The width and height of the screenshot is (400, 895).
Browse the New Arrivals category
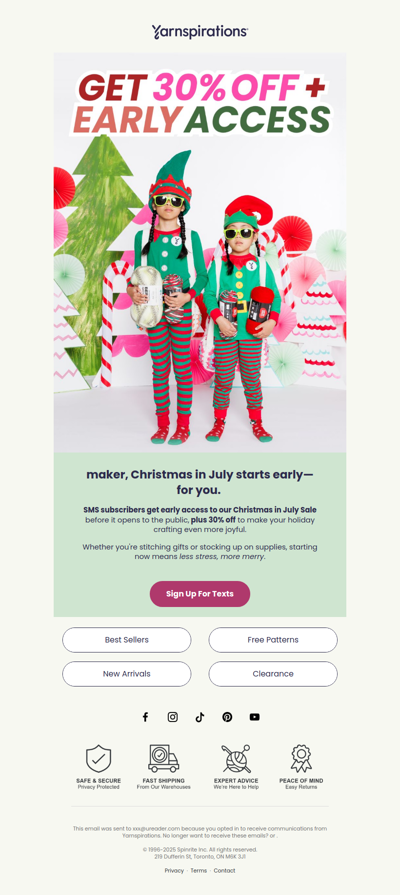(x=127, y=674)
